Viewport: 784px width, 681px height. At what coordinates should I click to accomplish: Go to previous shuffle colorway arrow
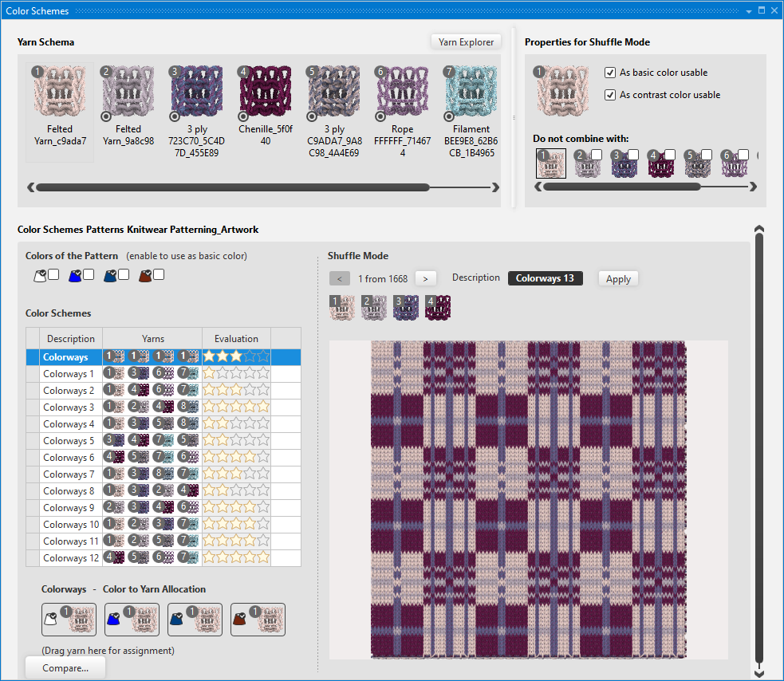point(339,278)
